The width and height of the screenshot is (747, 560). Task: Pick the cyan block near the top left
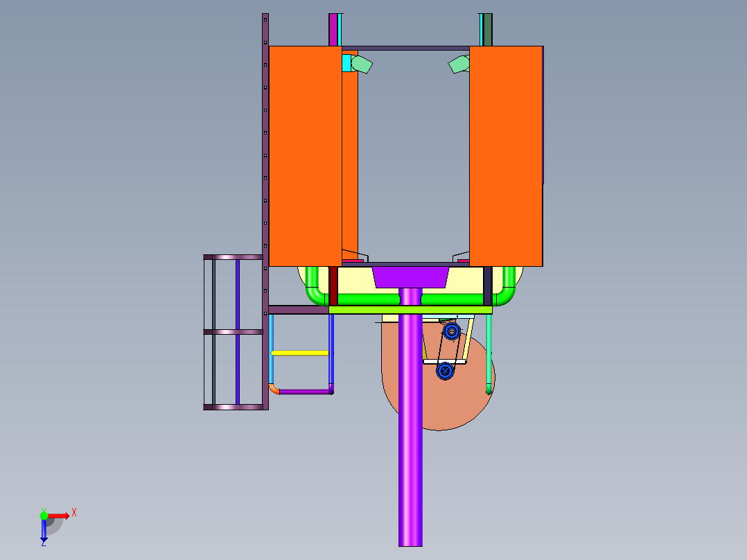346,63
